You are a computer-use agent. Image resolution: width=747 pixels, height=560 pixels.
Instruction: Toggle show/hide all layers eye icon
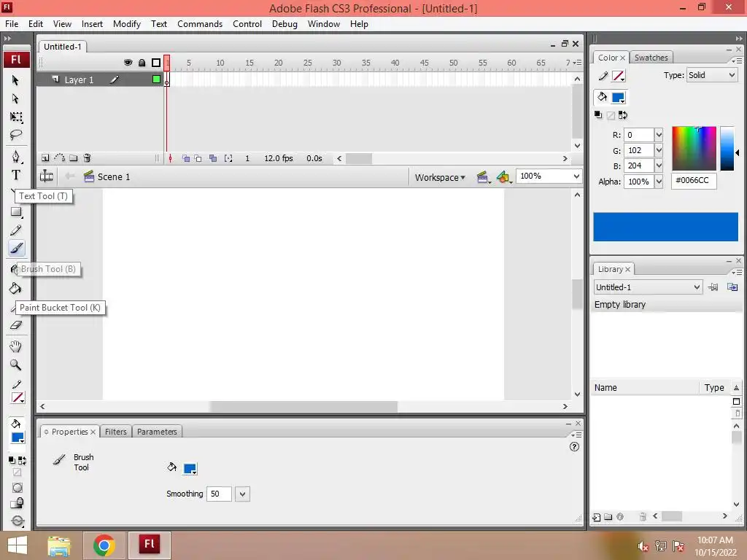[128, 63]
